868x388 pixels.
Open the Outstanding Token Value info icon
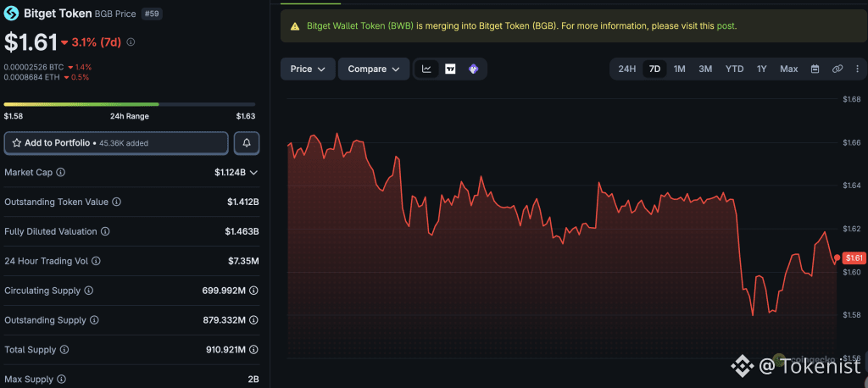[x=117, y=202]
